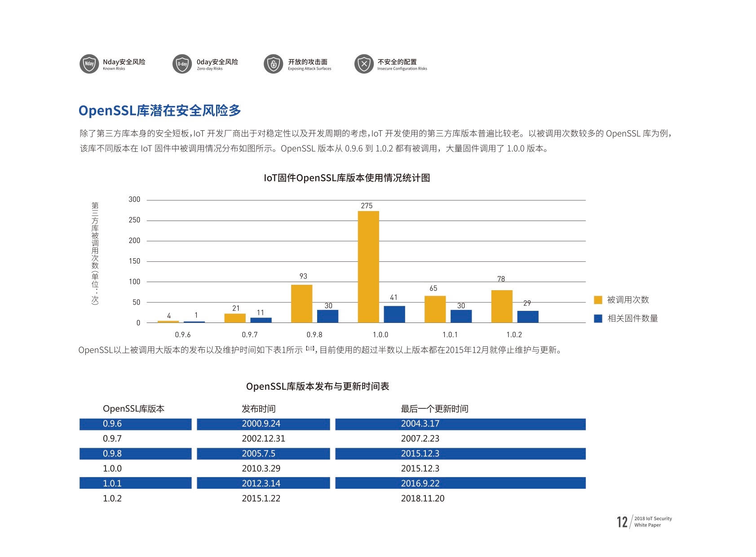
Task: Select the heading 'OpenSSL库潜在安全风险多'
Action: coord(160,111)
